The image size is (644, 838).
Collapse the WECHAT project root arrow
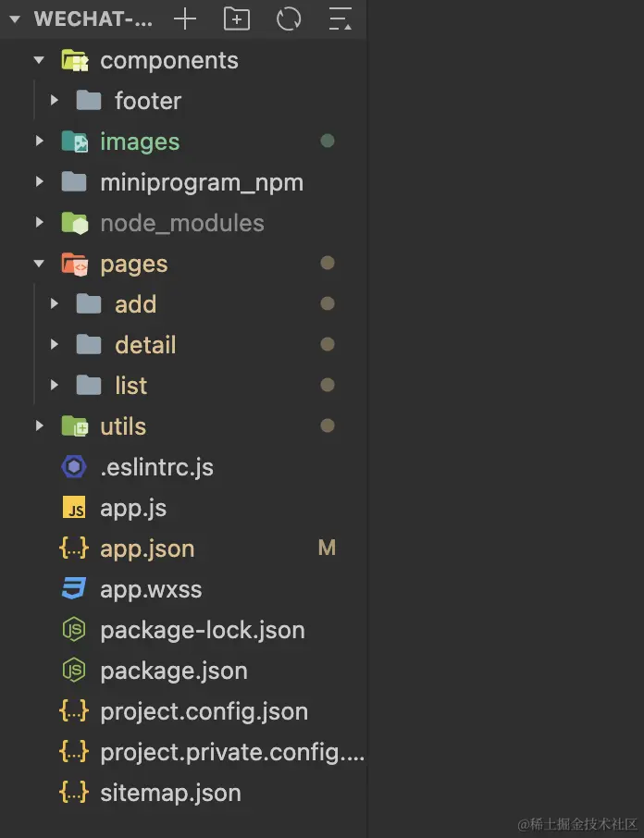[15, 19]
